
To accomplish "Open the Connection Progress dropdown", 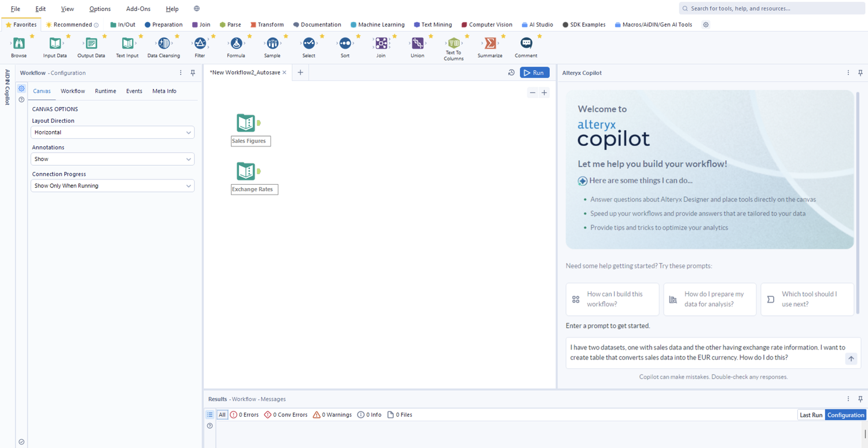I will pyautogui.click(x=112, y=185).
